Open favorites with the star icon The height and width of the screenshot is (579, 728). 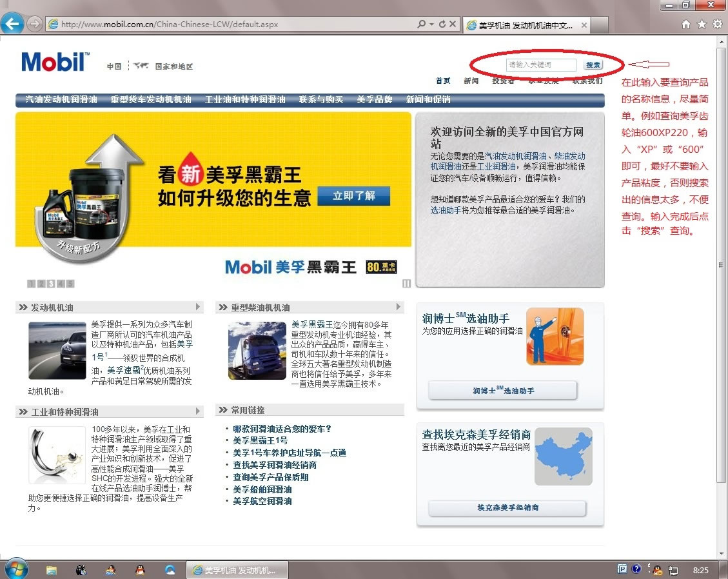702,25
